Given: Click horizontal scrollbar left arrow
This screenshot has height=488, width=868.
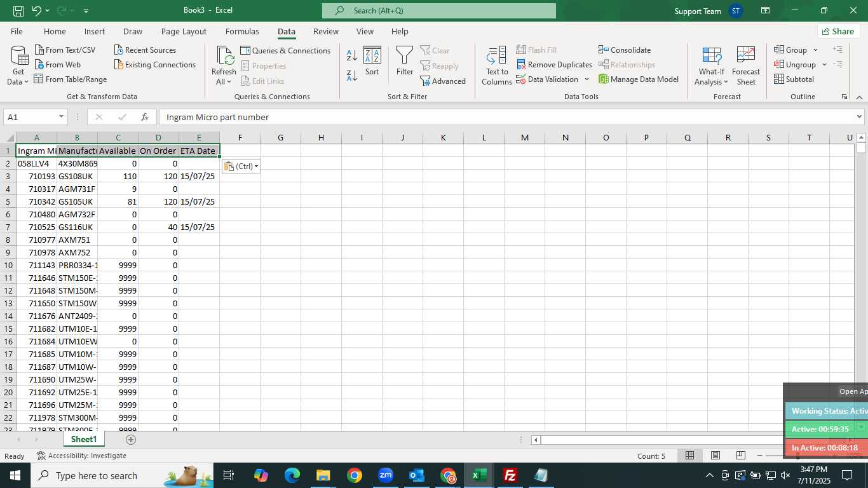Looking at the screenshot, I should (x=536, y=440).
